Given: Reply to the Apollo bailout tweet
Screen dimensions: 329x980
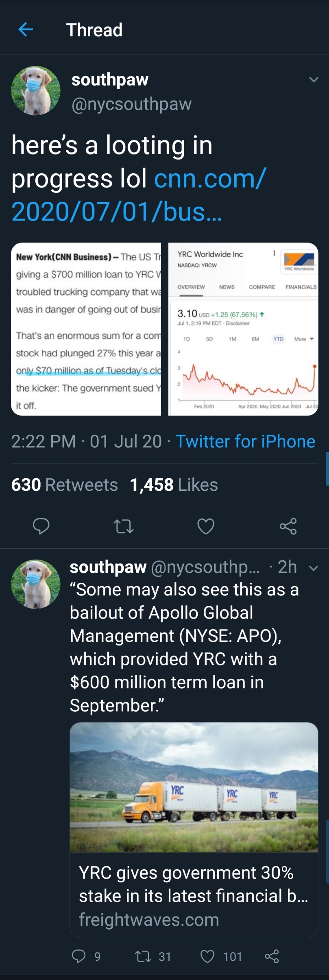Looking at the screenshot, I should pyautogui.click(x=78, y=956).
